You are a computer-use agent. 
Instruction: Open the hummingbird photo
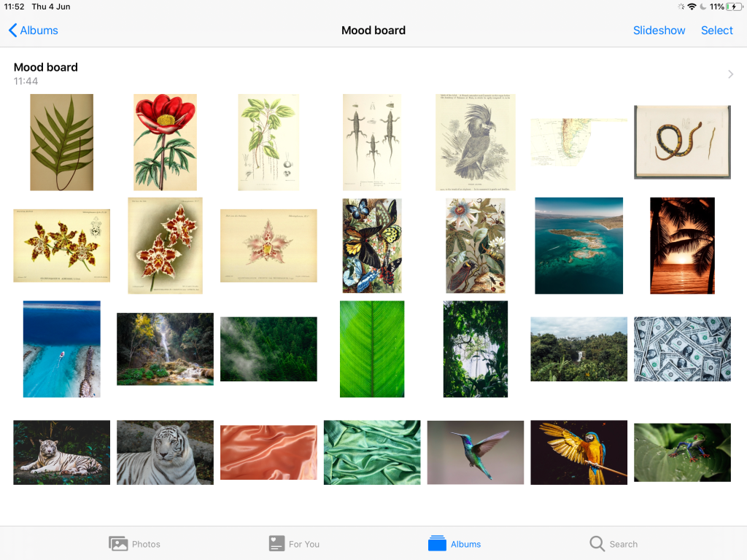pos(475,452)
